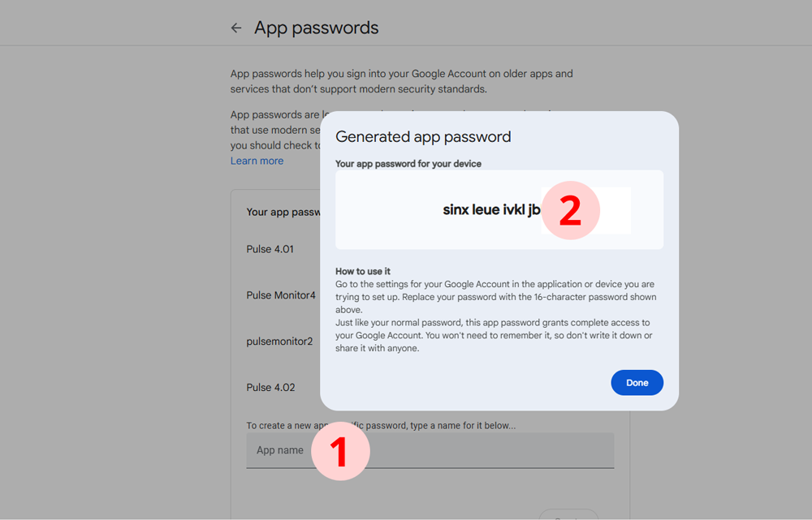
Task: Focus the App name input field
Action: (x=430, y=450)
